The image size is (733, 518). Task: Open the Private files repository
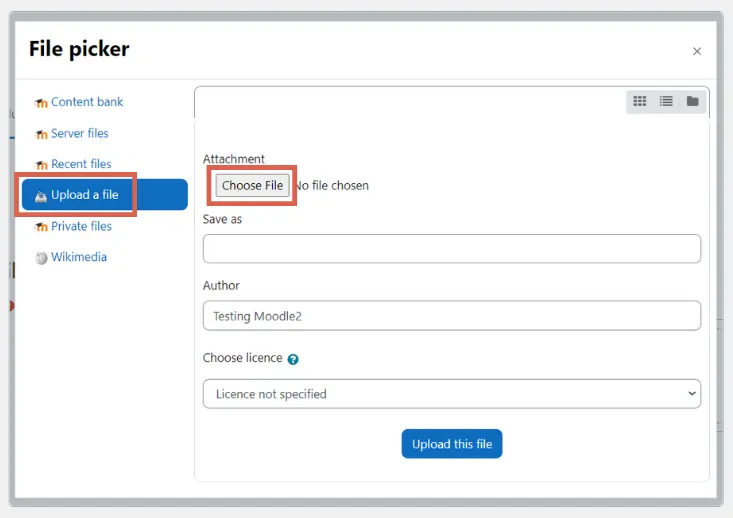pos(81,226)
